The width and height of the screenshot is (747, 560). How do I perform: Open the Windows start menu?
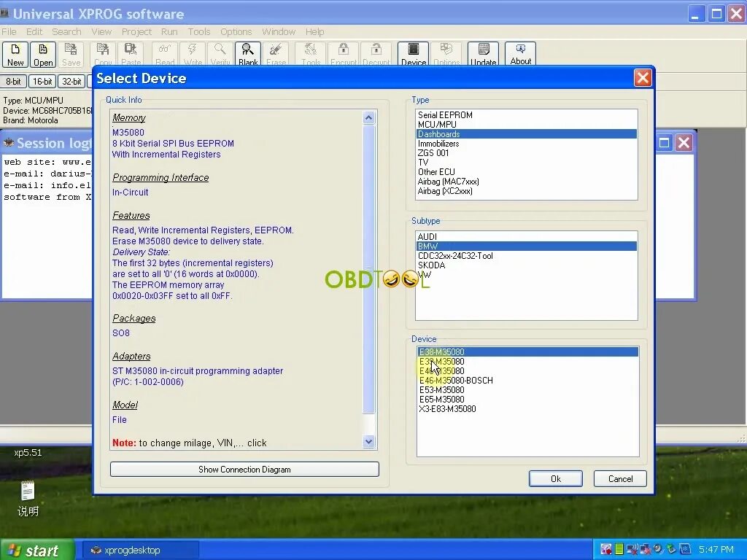tap(36, 550)
